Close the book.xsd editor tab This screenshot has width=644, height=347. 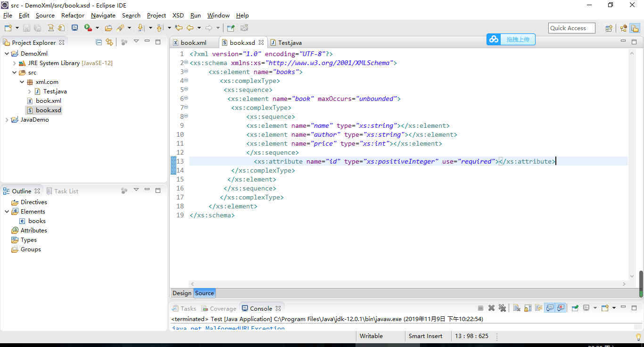coord(261,42)
